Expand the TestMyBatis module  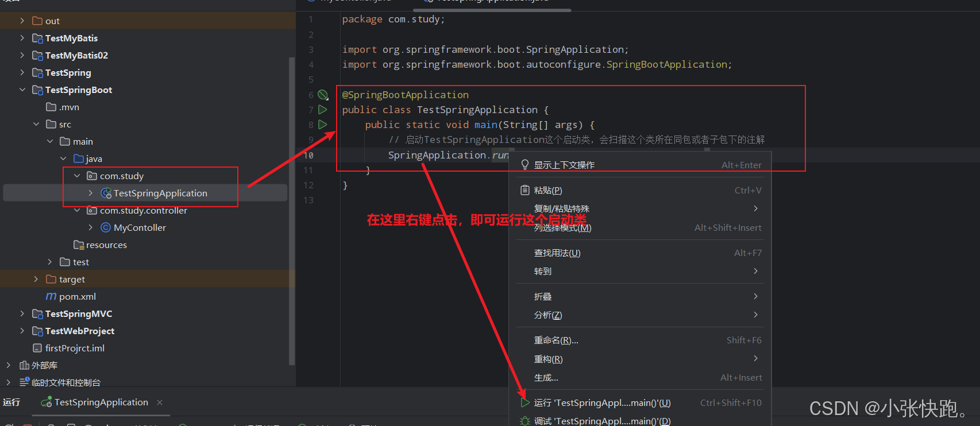tap(22, 38)
